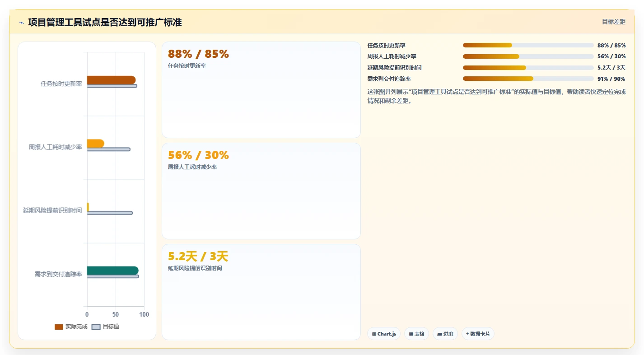Viewport: 644px width, 355px height.
Task: Click chart axis label 需求到交付追踪率
Action: coord(59,274)
